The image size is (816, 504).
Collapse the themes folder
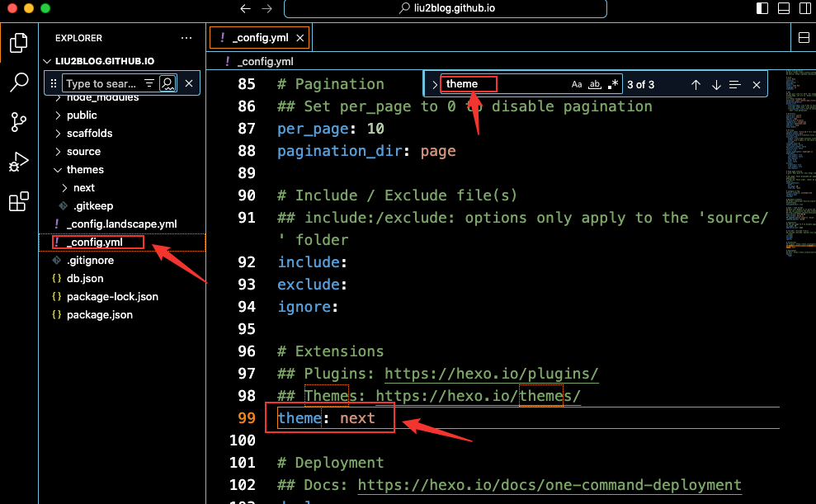(59, 170)
